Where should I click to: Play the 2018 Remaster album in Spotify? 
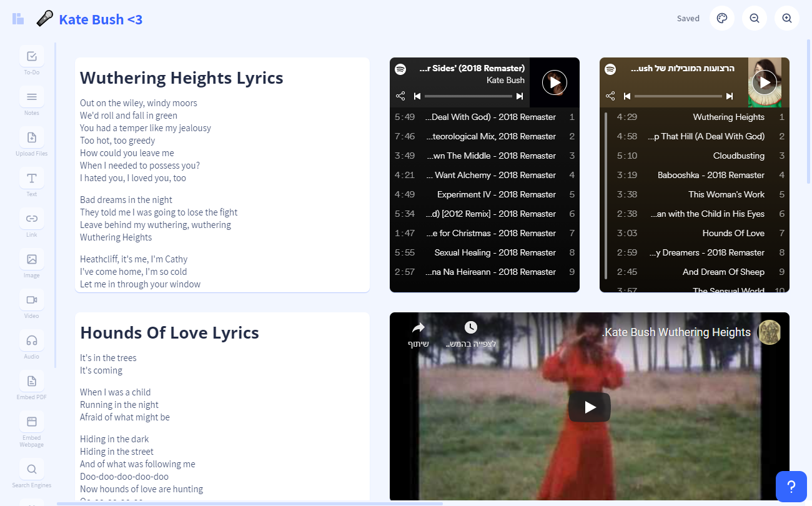[x=555, y=82]
